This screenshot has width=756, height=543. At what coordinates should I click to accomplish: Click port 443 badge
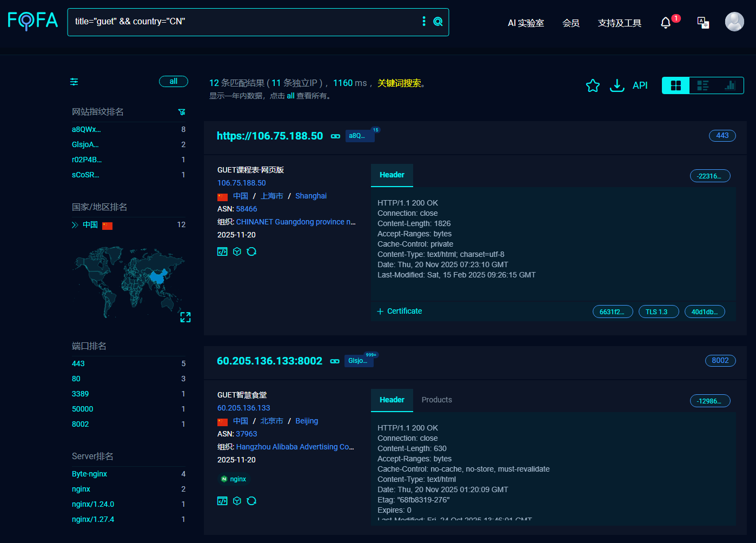[x=722, y=136]
